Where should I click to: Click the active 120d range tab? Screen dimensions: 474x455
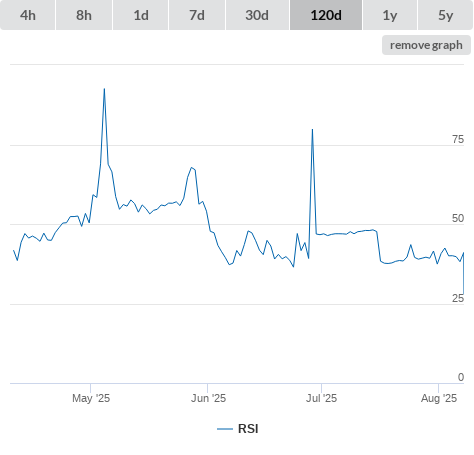pos(326,15)
